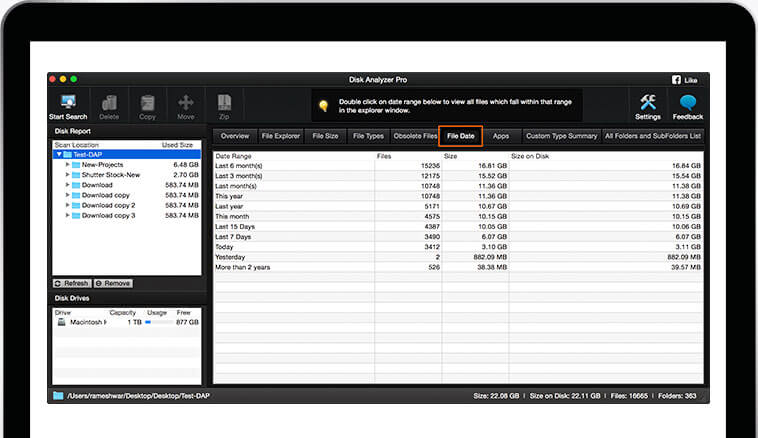Switch to the File Explorer tab
This screenshot has height=438, width=758.
coord(281,136)
